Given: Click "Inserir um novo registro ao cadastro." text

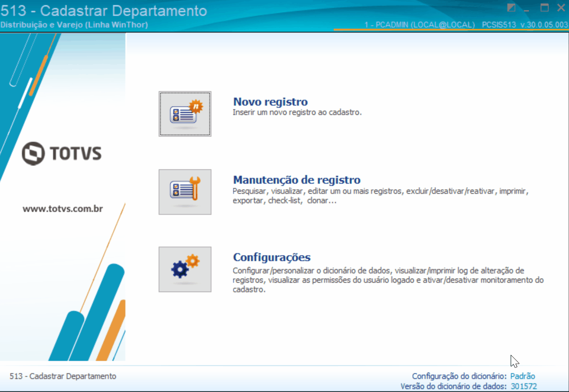Looking at the screenshot, I should [x=297, y=112].
